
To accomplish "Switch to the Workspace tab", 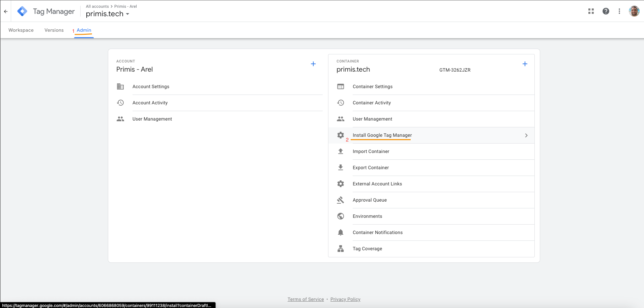I will click(x=21, y=30).
